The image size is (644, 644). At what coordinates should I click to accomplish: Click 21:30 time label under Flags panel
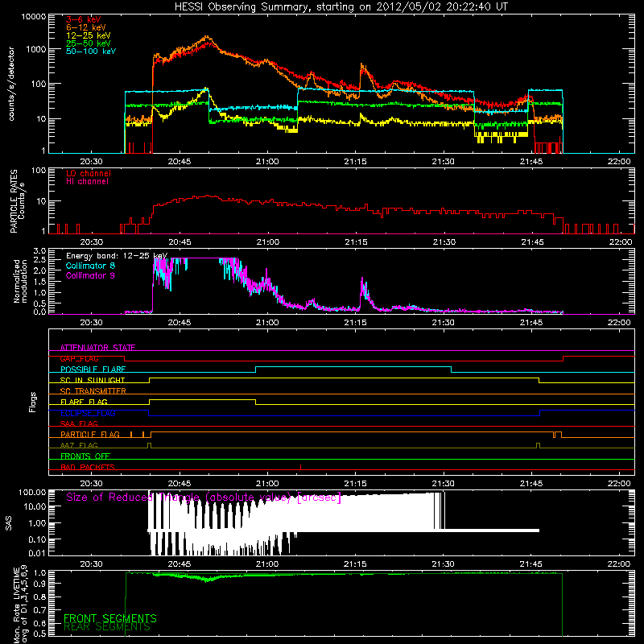(444, 484)
